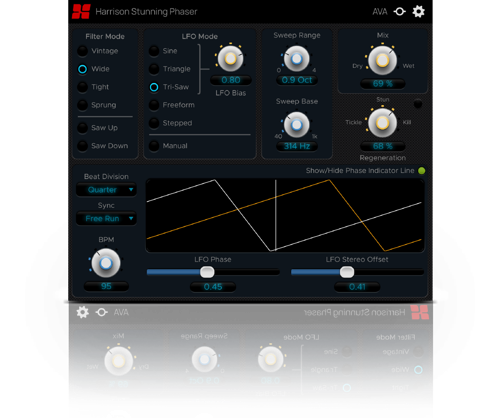Click the LFO waveform display
The image size is (500, 418).
click(x=285, y=215)
